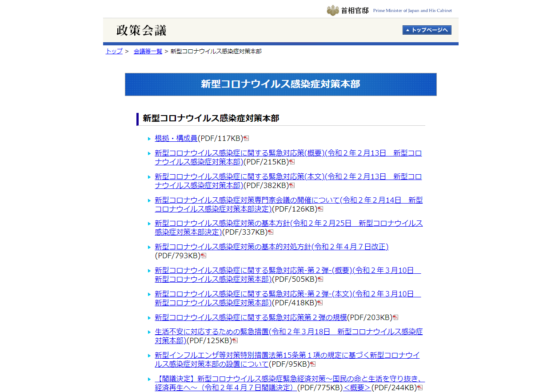Click PDF icon after (PDF/203KB)
The width and height of the screenshot is (559, 392).
[x=395, y=317]
